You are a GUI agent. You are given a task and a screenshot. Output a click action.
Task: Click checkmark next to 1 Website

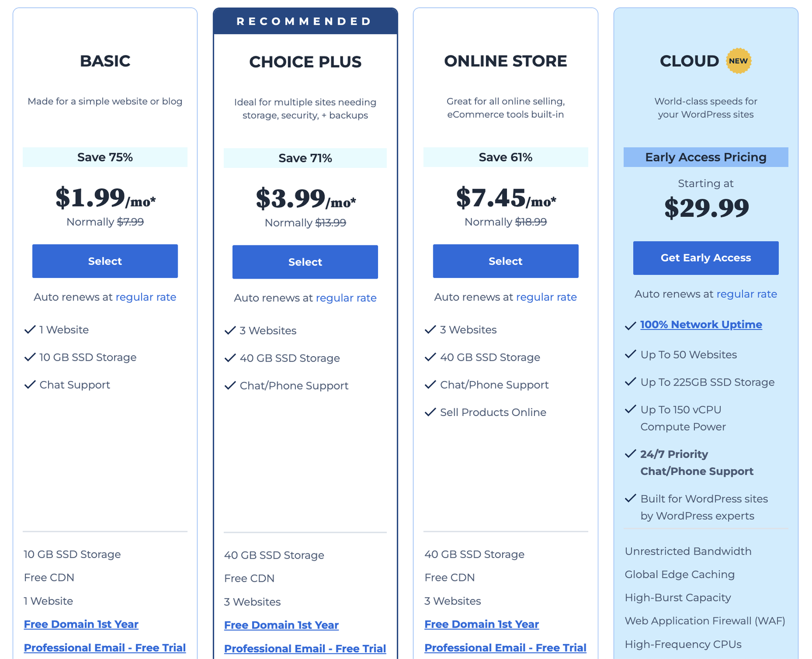coord(30,330)
